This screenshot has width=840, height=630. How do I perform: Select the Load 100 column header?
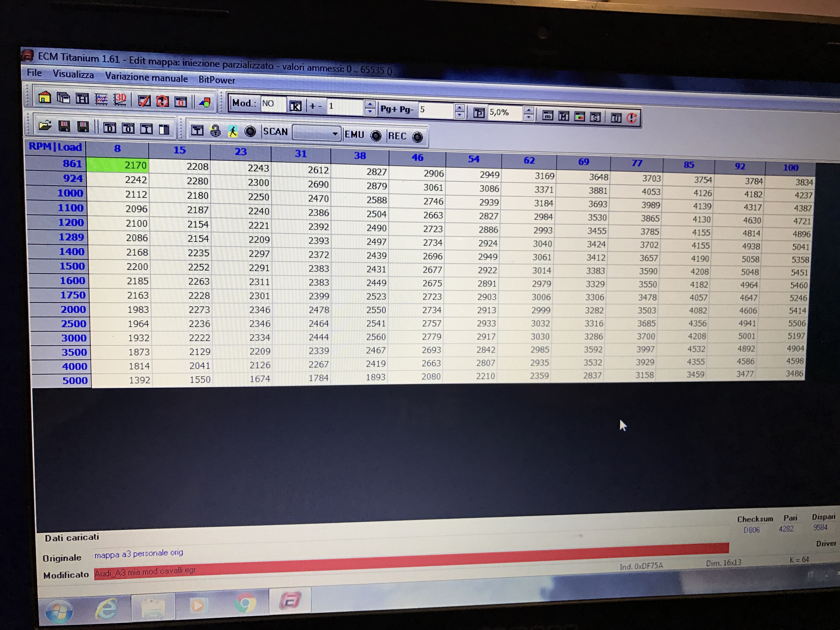tap(790, 167)
